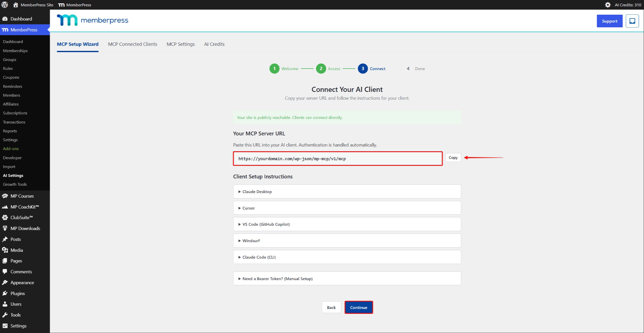644x333 pixels.
Task: Open Import submenu item
Action: pyautogui.click(x=9, y=166)
